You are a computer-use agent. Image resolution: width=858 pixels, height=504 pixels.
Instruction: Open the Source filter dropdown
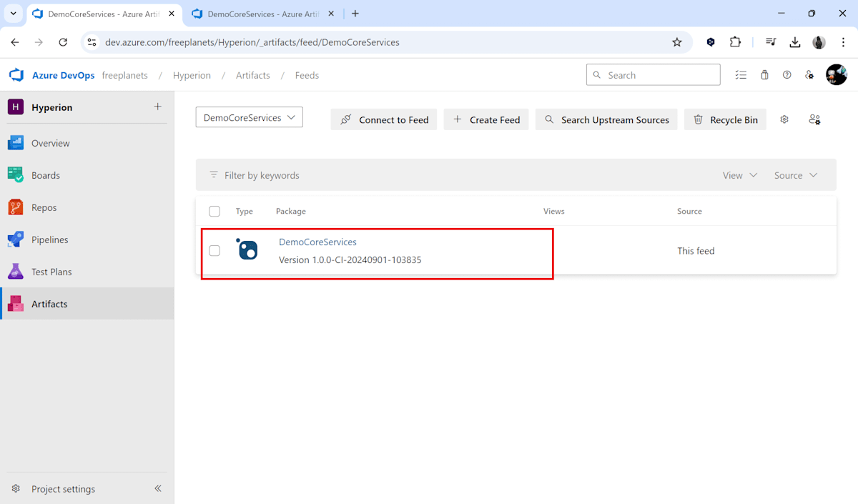[x=796, y=175]
